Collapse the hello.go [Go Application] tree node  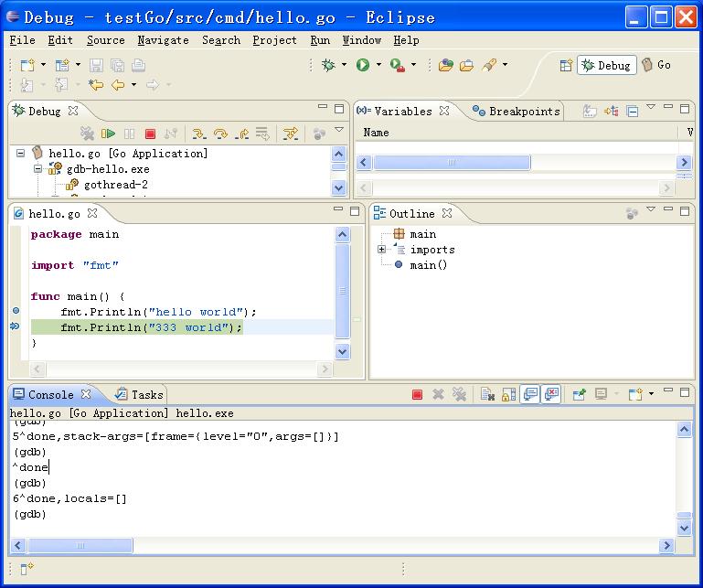coord(21,154)
